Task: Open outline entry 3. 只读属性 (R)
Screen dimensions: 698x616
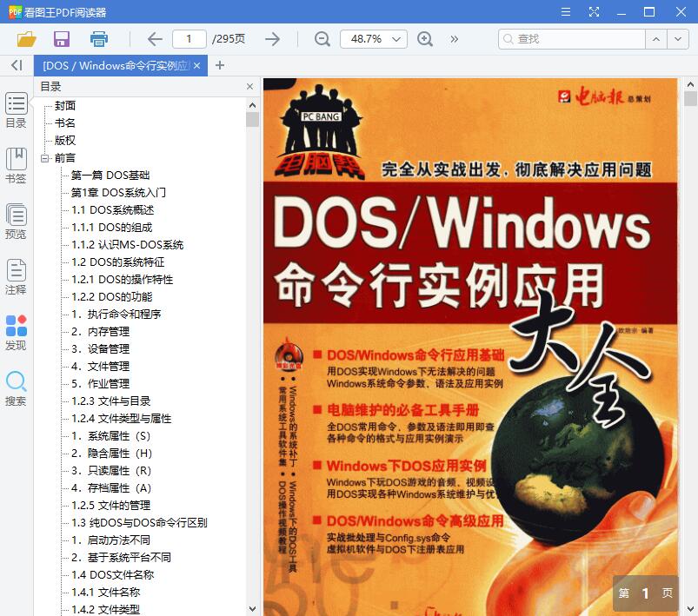Action: coord(111,470)
